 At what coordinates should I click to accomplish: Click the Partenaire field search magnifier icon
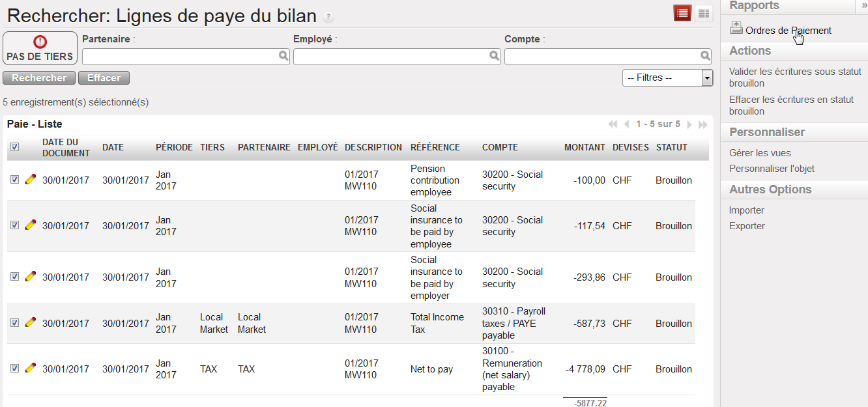283,57
